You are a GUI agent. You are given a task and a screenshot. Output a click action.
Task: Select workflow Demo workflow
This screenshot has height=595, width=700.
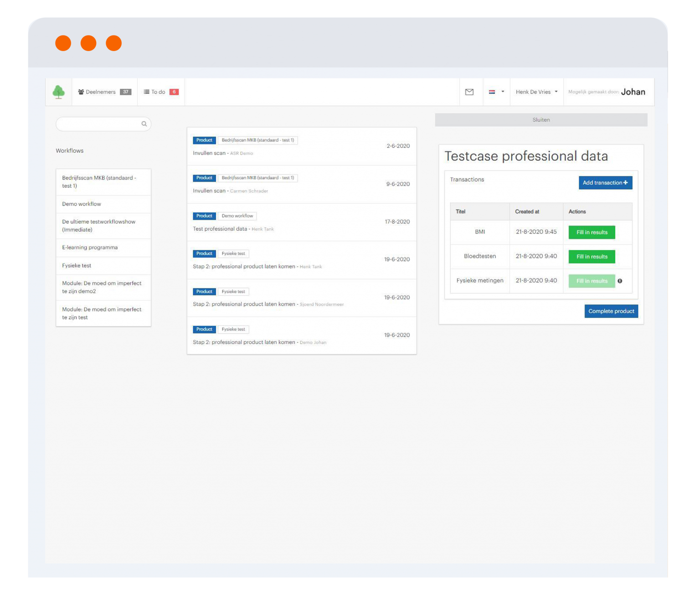[x=82, y=204]
